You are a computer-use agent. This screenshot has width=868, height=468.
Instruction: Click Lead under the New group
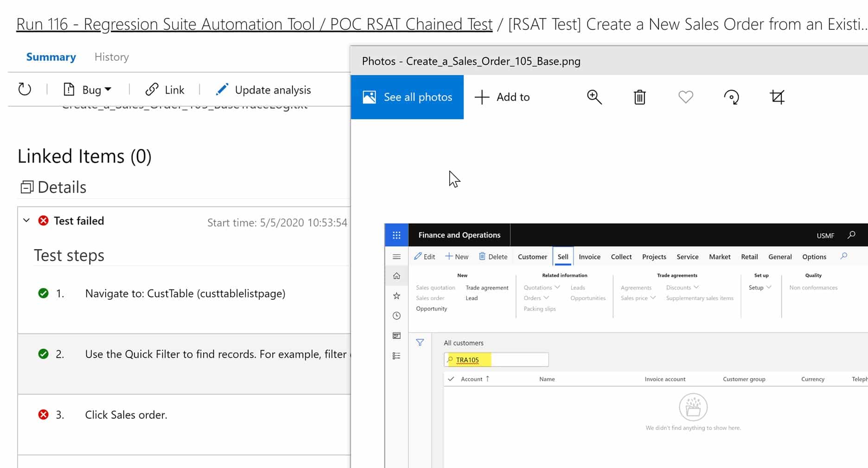pyautogui.click(x=472, y=298)
